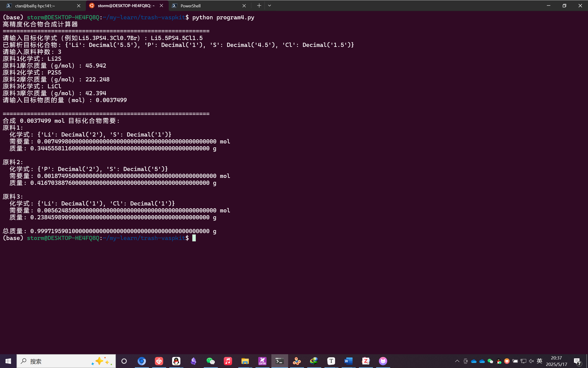Open File Explorer from taskbar

point(245,361)
